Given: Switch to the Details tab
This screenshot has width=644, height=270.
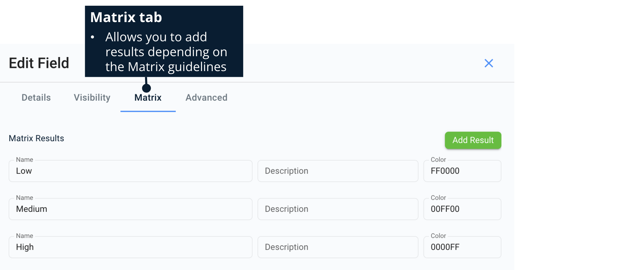Looking at the screenshot, I should (x=36, y=97).
